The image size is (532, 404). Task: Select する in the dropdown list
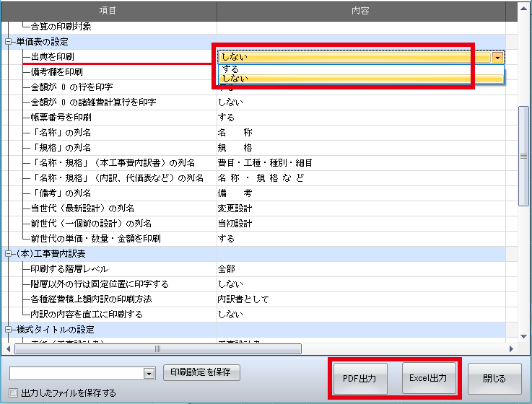(230, 69)
